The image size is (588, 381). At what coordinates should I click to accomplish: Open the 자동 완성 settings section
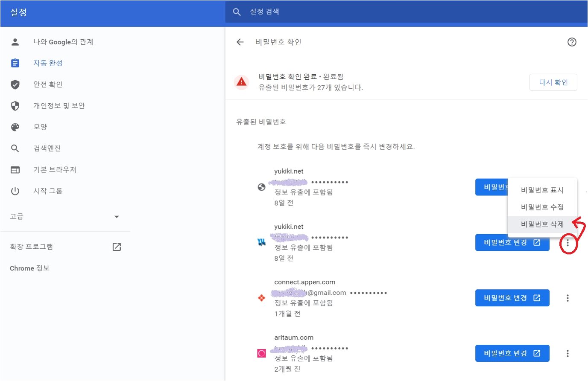pyautogui.click(x=48, y=63)
